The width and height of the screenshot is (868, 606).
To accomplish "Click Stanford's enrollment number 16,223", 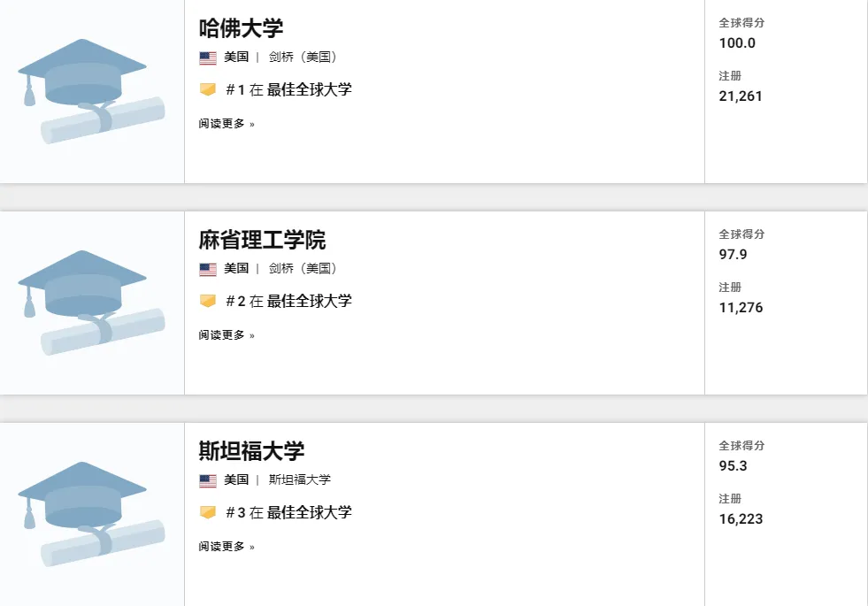I will pyautogui.click(x=741, y=519).
